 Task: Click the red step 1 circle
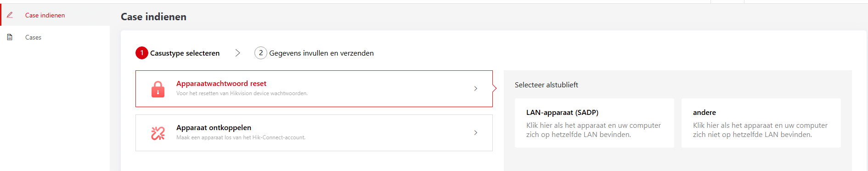(x=142, y=53)
